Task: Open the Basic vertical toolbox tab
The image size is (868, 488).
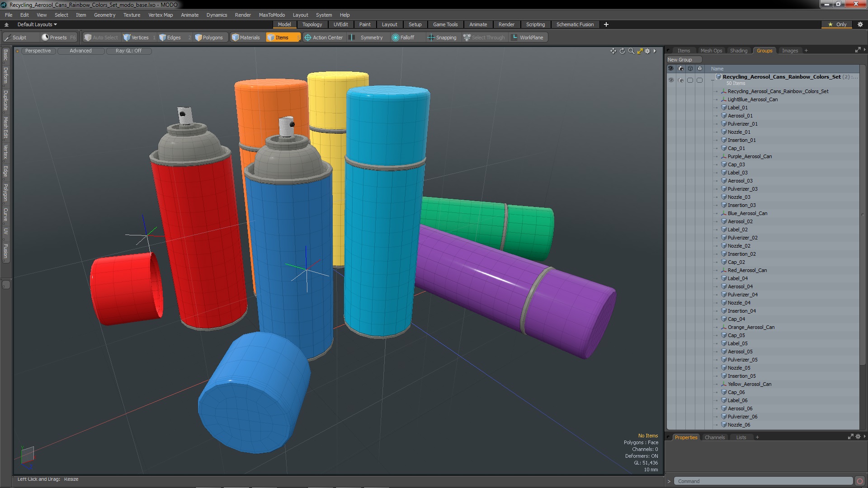Action: tap(5, 55)
